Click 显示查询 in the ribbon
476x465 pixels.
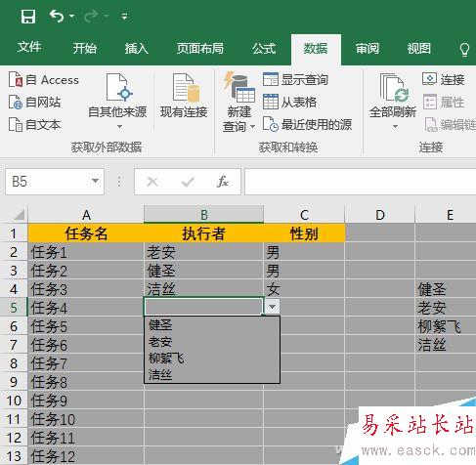click(x=295, y=79)
